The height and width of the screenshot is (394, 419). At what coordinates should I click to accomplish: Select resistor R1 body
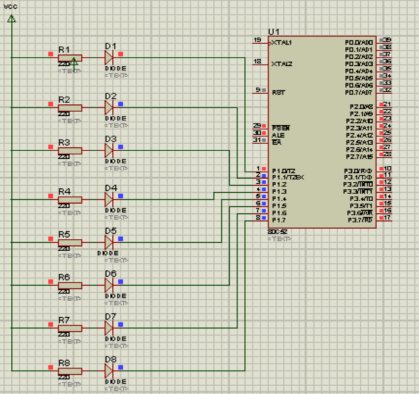[70, 58]
